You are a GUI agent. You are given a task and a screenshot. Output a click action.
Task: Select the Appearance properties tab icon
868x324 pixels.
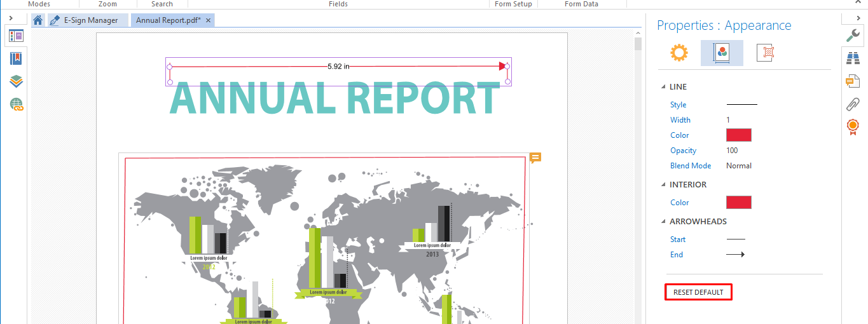[x=722, y=53]
